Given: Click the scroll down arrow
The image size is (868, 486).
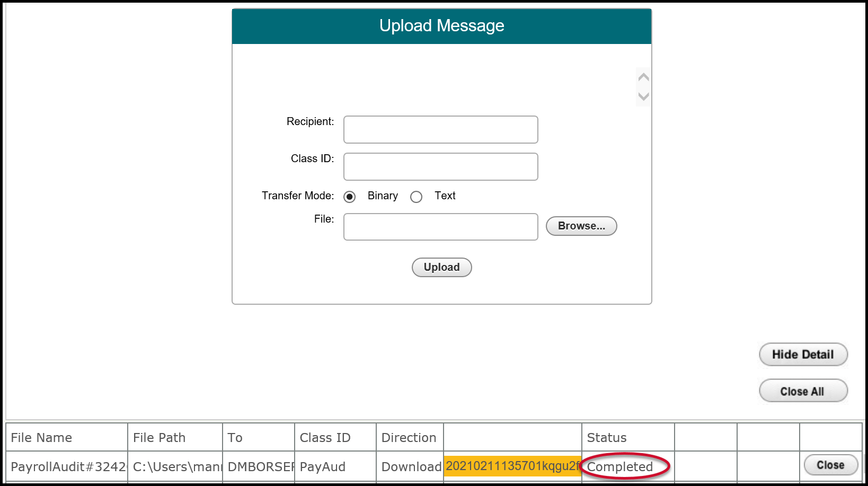Looking at the screenshot, I should tap(643, 96).
